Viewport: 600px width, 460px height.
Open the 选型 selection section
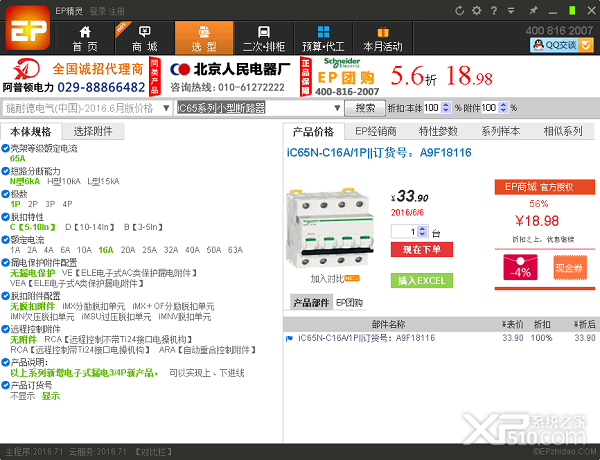pyautogui.click(x=204, y=38)
